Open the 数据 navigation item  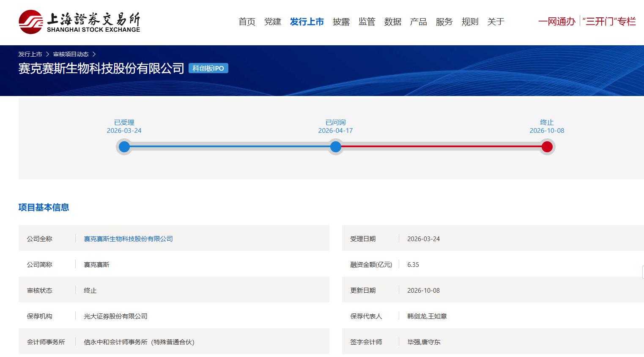[x=393, y=22]
